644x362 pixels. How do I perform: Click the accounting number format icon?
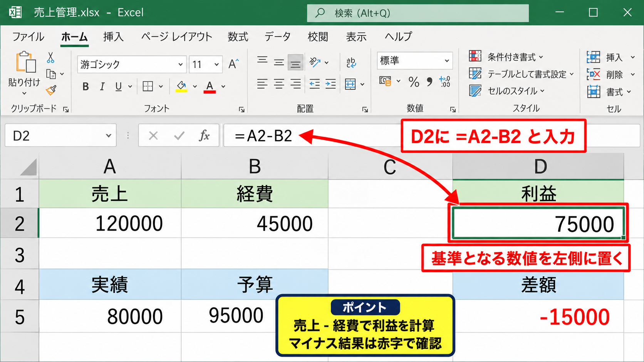[x=385, y=81]
